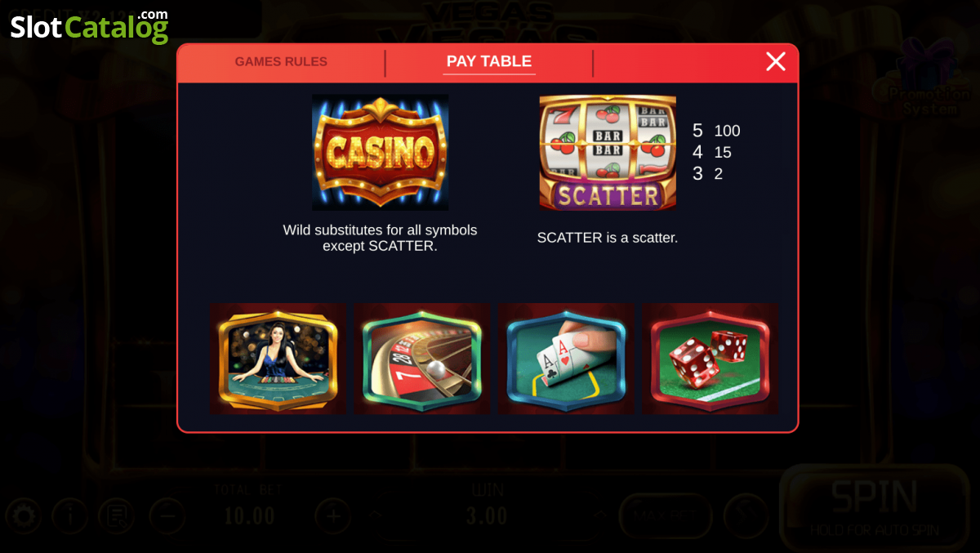980x553 pixels.
Task: Click the turbo spin round icon
Action: coord(746,516)
